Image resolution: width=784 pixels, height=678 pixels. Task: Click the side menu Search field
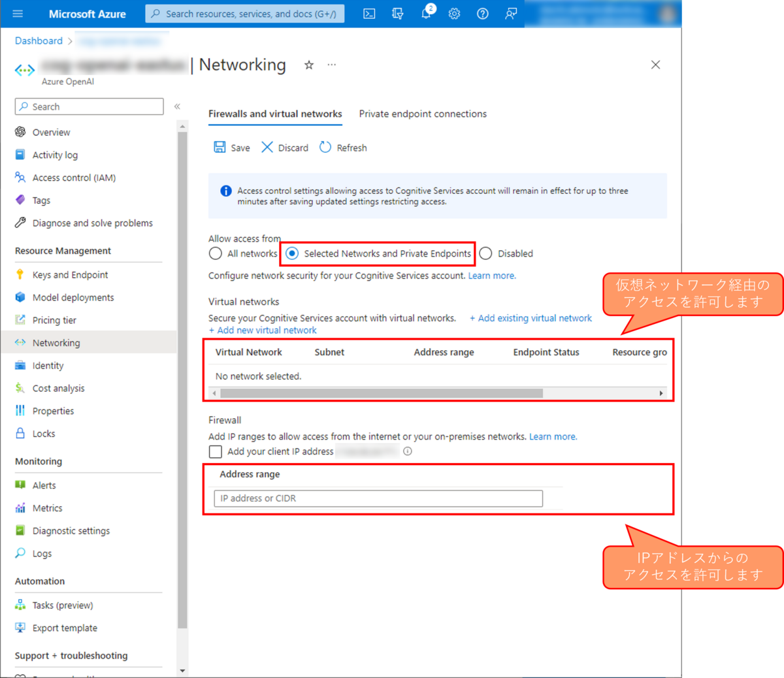90,106
